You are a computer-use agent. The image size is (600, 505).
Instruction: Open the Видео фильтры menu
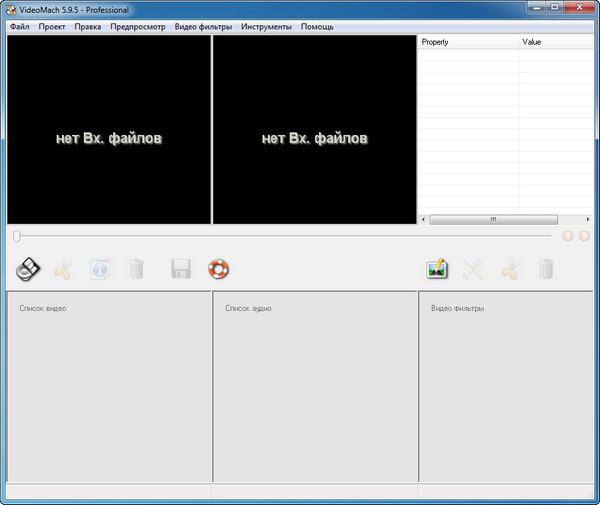[203, 27]
